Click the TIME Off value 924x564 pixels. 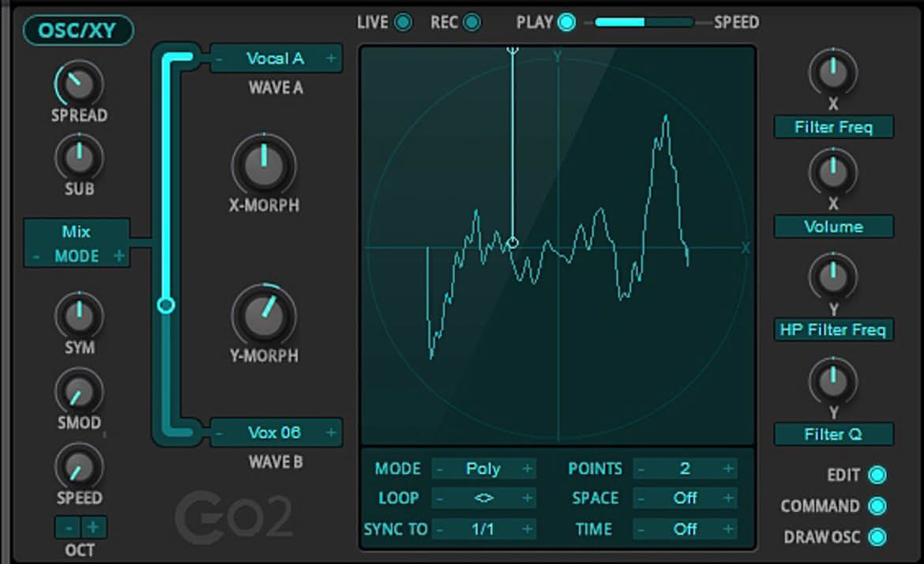coord(685,529)
